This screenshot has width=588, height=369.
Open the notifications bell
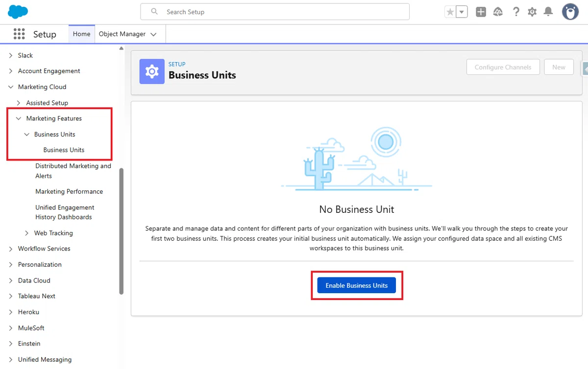549,12
